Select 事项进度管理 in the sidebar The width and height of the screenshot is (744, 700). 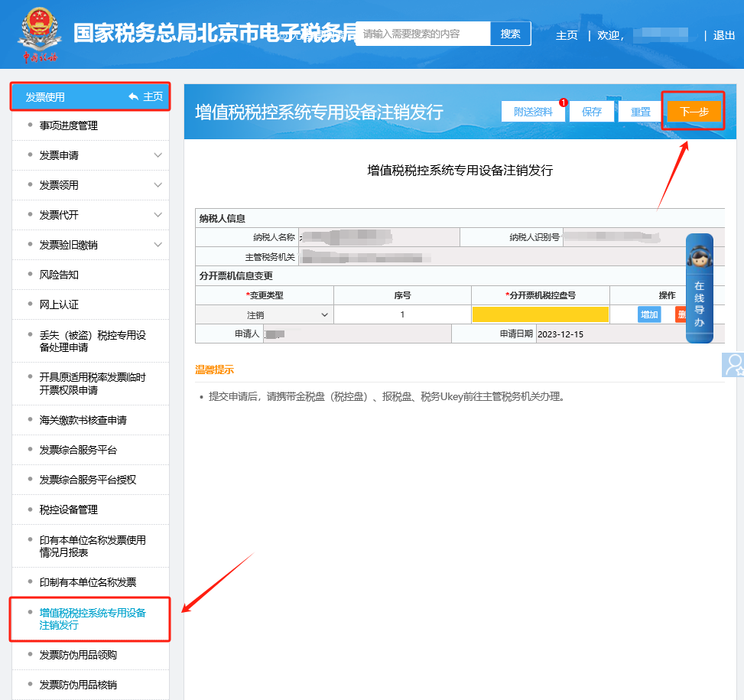[x=69, y=125]
